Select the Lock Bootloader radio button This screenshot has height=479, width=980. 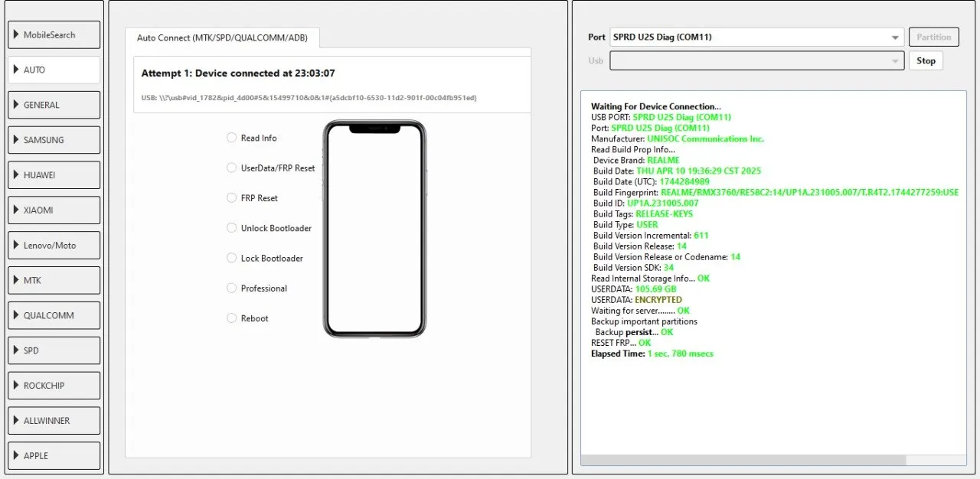(232, 258)
